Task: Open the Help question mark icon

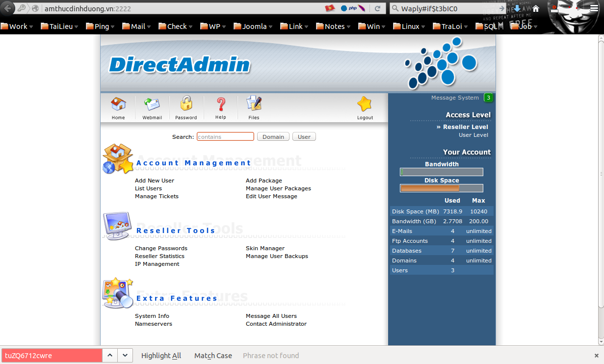Action: (x=221, y=104)
